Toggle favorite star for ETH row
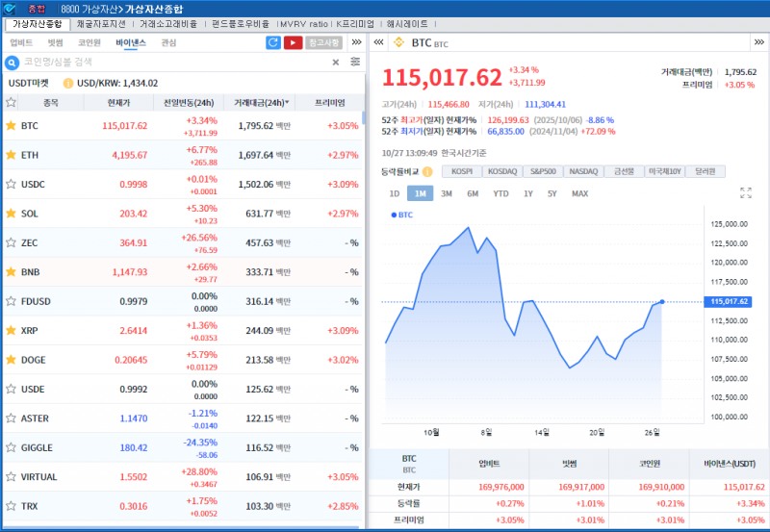The height and width of the screenshot is (532, 770). tap(11, 155)
